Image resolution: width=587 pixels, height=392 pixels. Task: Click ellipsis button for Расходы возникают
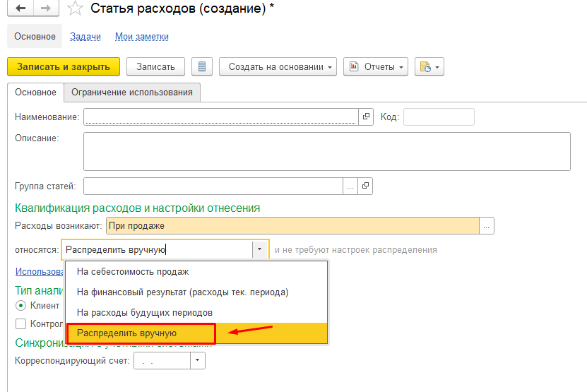point(487,226)
